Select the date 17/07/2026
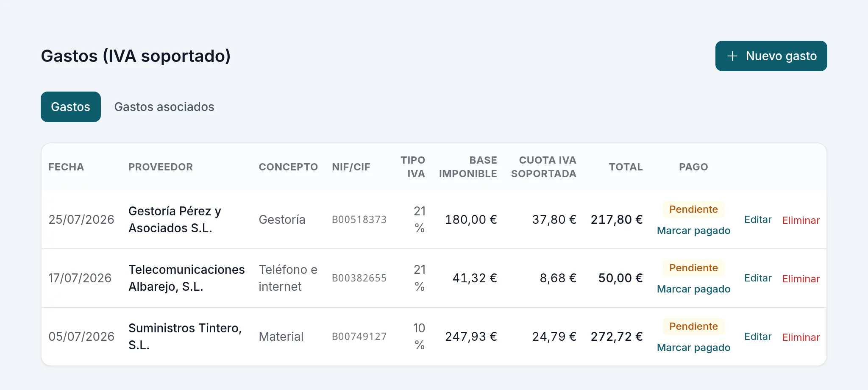 click(80, 278)
